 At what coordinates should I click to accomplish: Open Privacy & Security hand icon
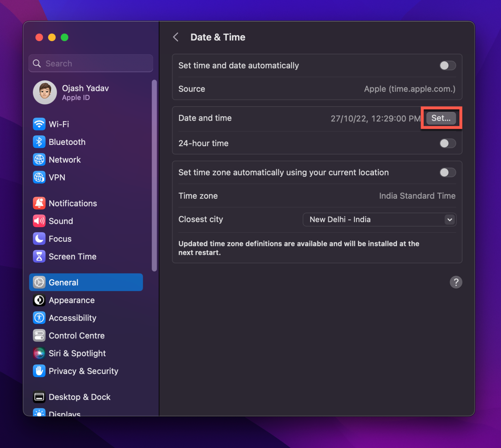pyautogui.click(x=39, y=371)
